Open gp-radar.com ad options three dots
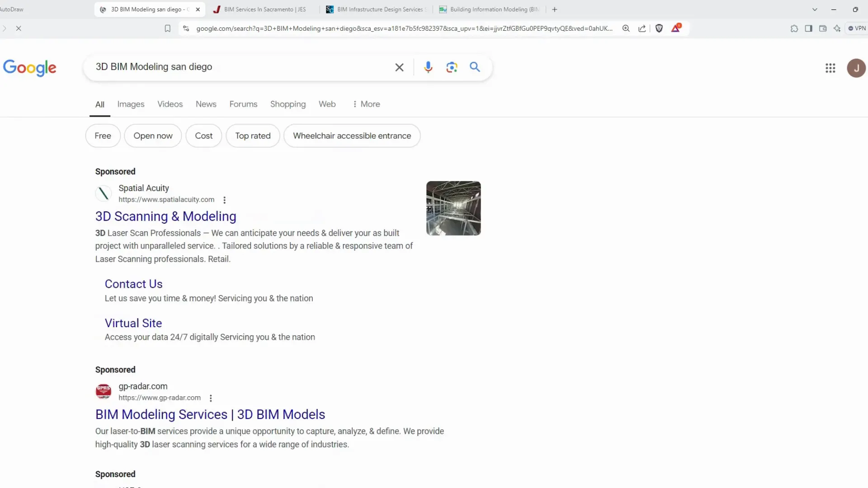The image size is (868, 488). pyautogui.click(x=211, y=398)
